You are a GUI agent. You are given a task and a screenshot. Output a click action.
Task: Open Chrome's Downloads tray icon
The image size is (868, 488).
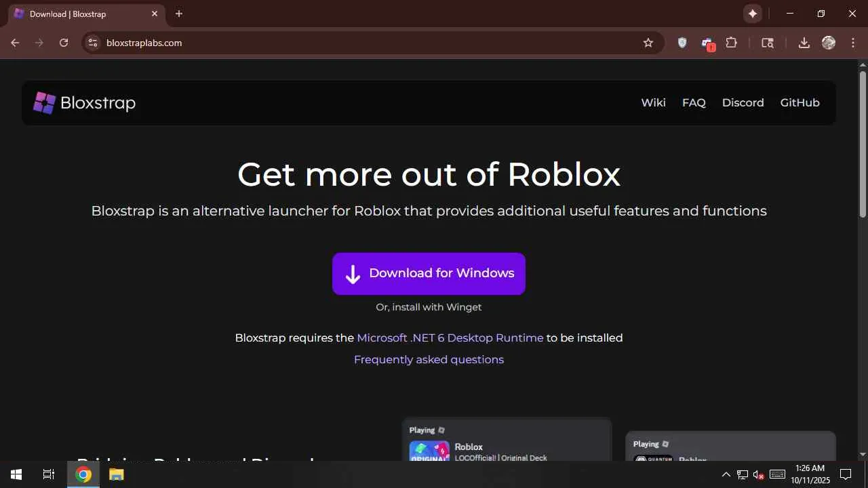(x=804, y=43)
